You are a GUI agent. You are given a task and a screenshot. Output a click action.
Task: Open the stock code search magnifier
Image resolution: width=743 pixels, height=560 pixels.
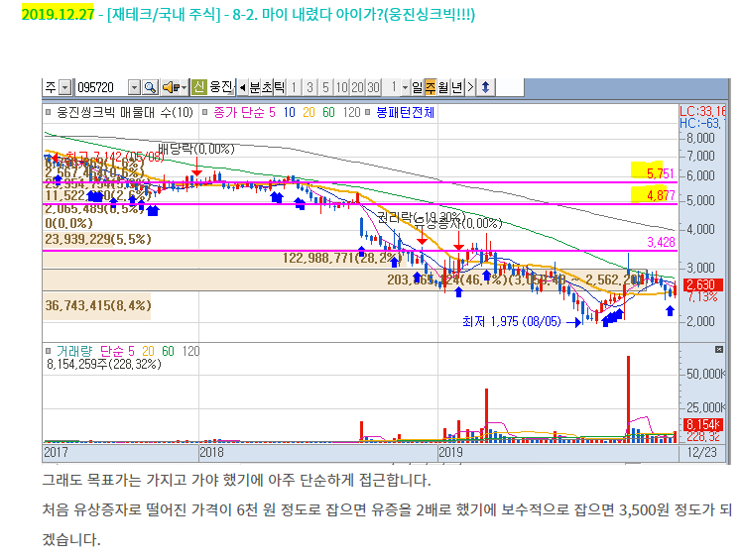tap(150, 87)
